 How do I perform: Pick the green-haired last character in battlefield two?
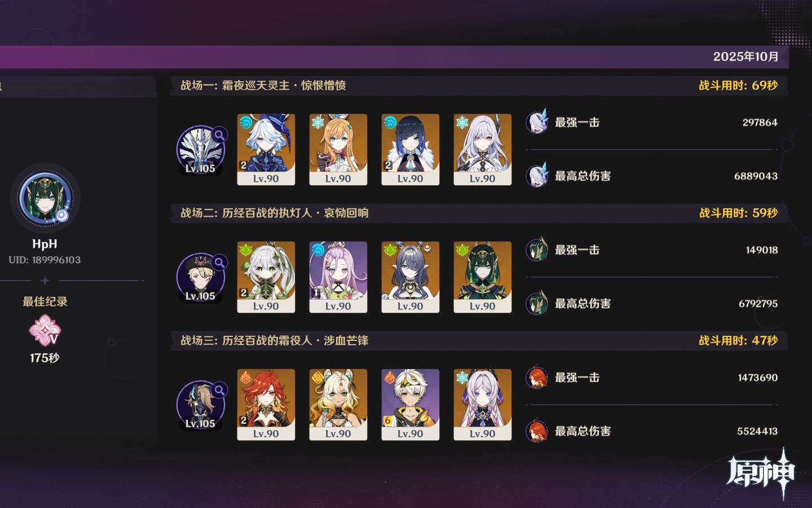pyautogui.click(x=483, y=277)
